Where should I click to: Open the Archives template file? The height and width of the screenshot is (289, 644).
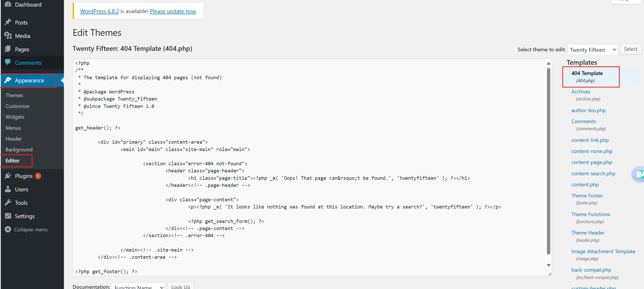[x=581, y=92]
